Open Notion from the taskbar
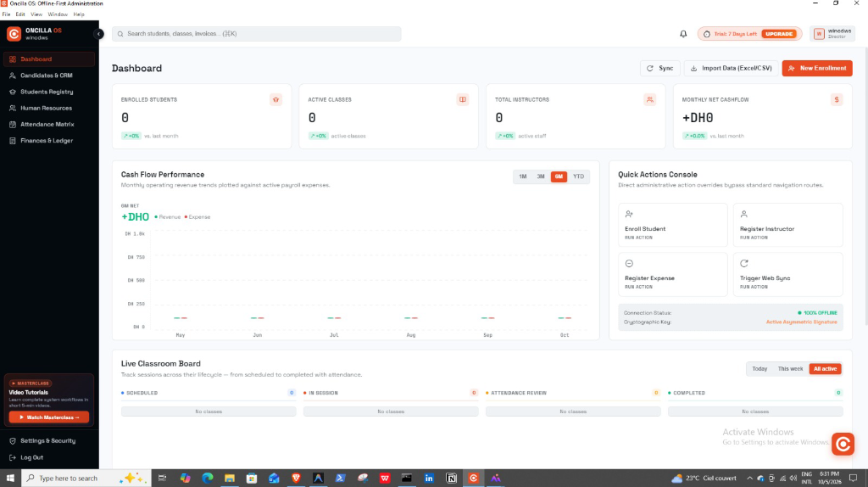The height and width of the screenshot is (487, 868). [451, 479]
